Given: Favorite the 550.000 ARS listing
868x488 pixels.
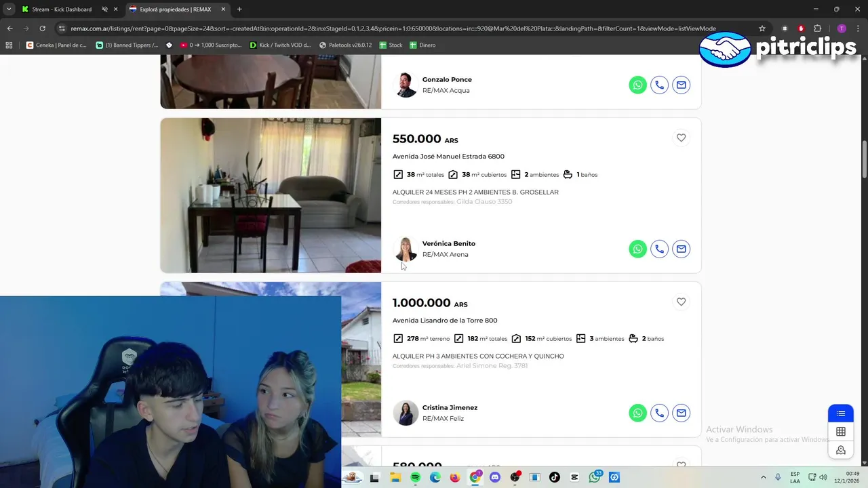Looking at the screenshot, I should point(681,138).
